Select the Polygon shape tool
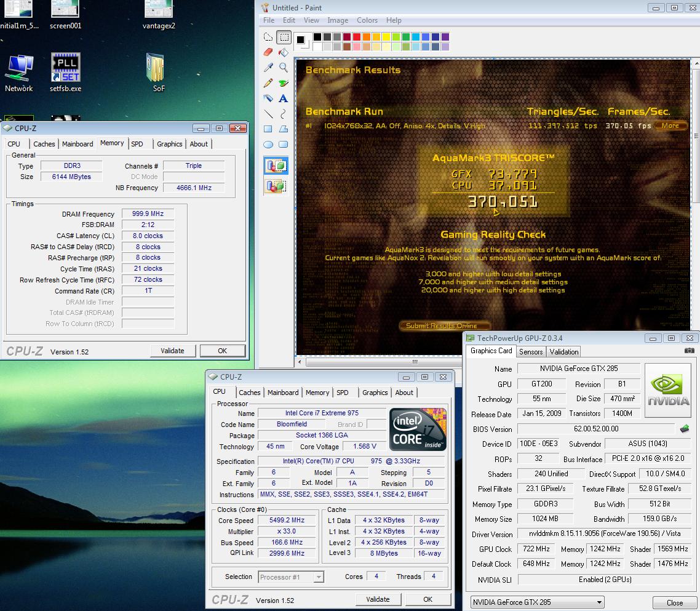This screenshot has width=700, height=611. [x=284, y=129]
